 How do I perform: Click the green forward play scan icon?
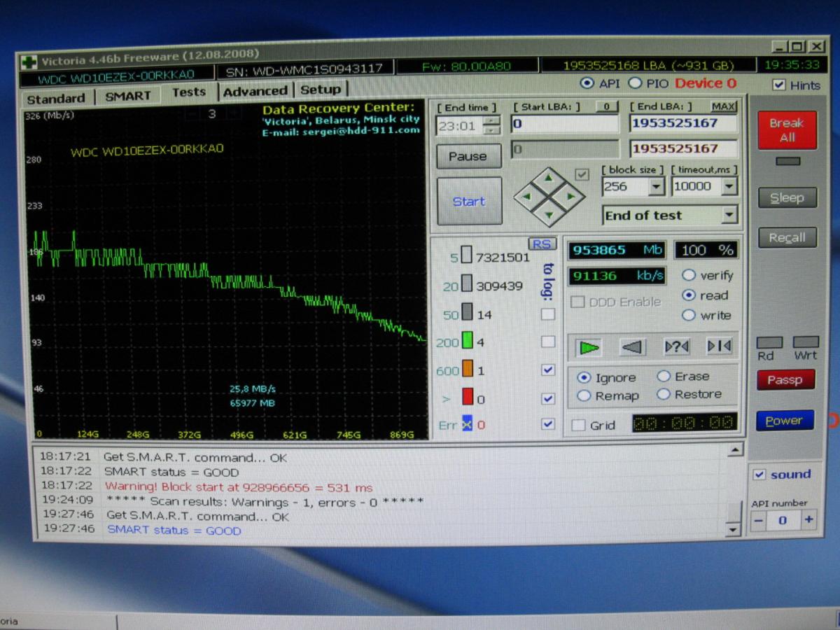[589, 346]
